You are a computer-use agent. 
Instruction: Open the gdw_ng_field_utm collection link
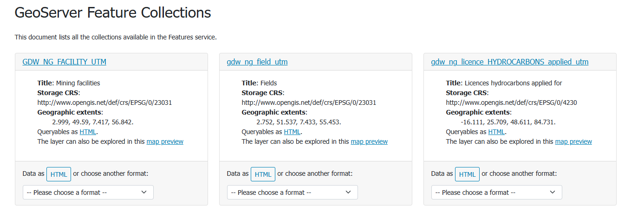tap(257, 62)
